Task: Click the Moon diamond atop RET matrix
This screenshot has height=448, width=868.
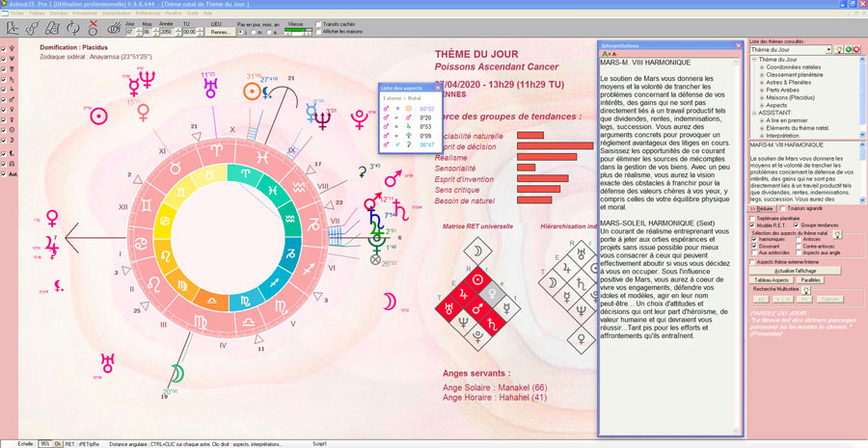Action: 477,251
